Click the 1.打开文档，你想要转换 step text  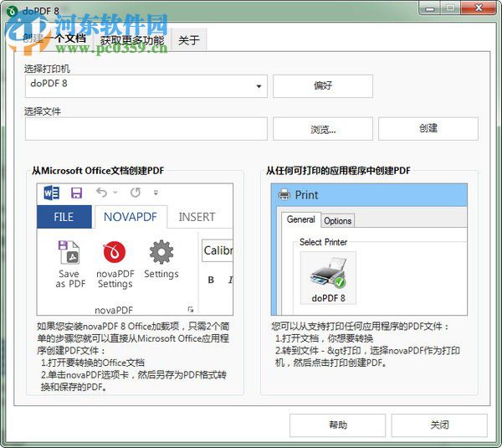point(324,338)
